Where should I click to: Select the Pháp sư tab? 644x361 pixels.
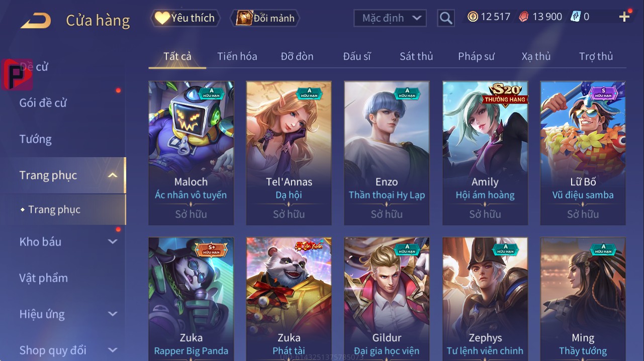[476, 56]
